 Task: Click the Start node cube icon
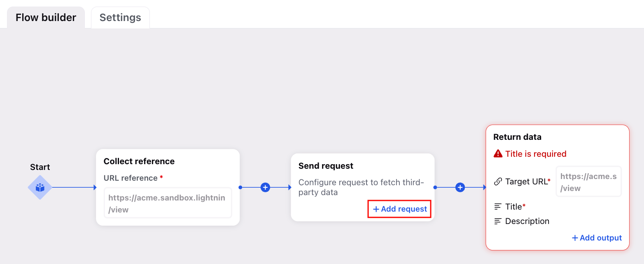[x=40, y=188]
